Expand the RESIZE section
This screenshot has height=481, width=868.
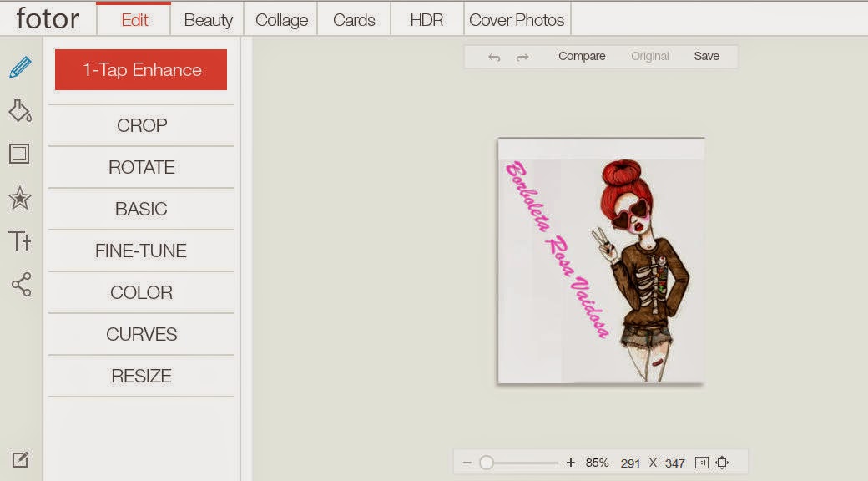(141, 376)
